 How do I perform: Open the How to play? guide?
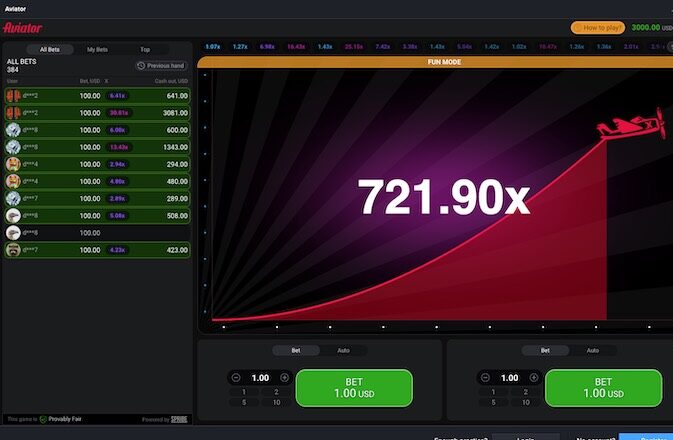pos(597,28)
